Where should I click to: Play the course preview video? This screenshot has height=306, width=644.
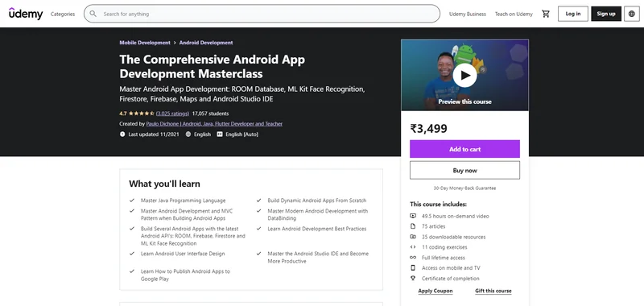click(464, 75)
